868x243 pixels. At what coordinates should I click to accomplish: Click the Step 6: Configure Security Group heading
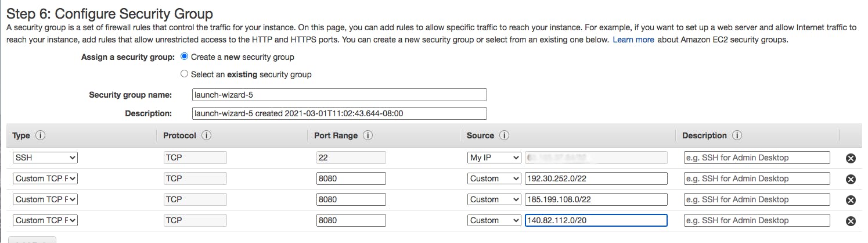coord(110,13)
